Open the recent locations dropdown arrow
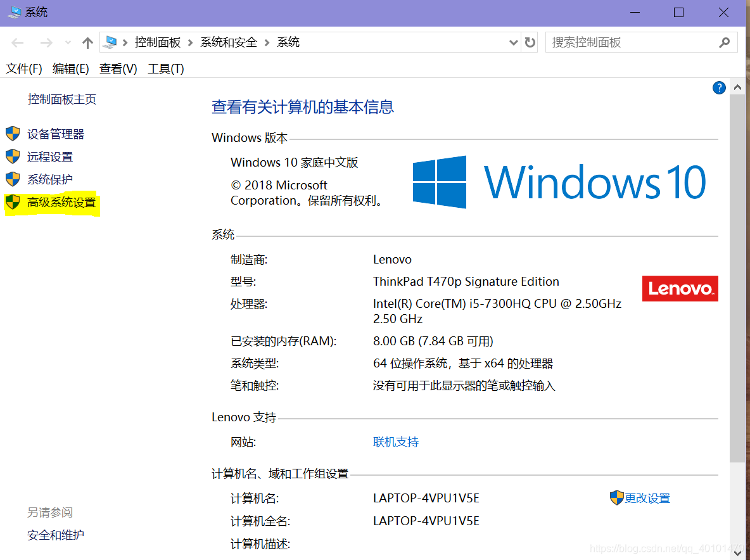This screenshot has width=750, height=560. [x=68, y=43]
